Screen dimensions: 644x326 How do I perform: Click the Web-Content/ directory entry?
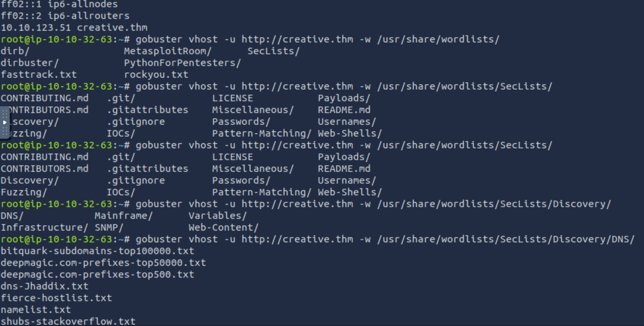pyautogui.click(x=223, y=227)
